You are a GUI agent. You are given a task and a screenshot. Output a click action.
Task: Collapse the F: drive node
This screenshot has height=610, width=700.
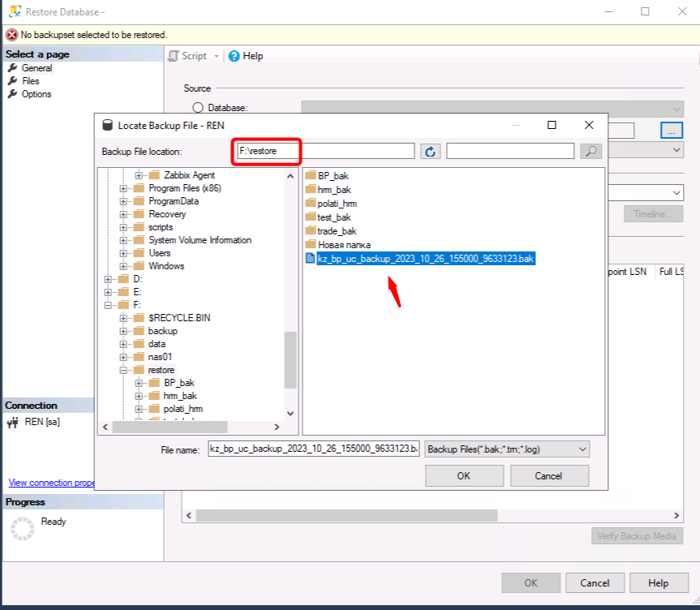coord(109,305)
